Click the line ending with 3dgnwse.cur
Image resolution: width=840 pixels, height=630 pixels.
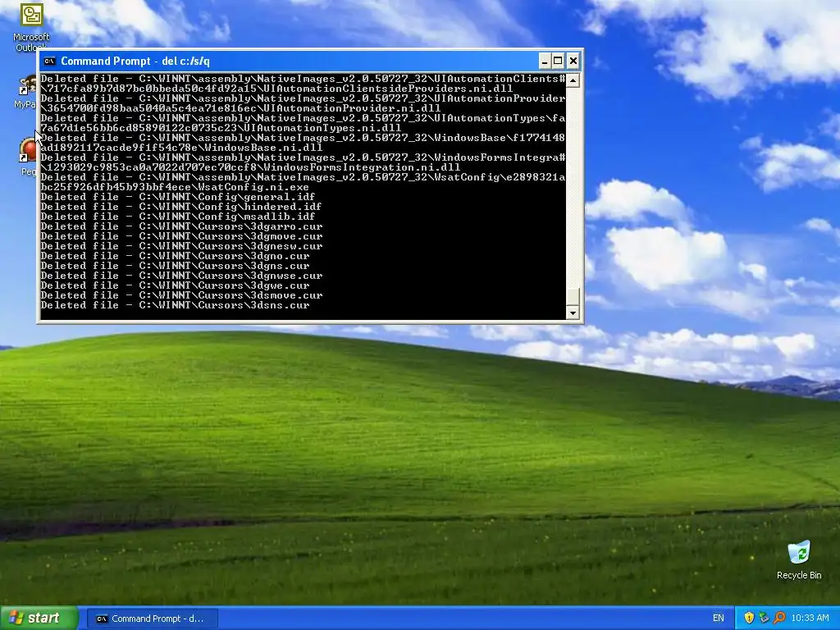click(x=181, y=276)
